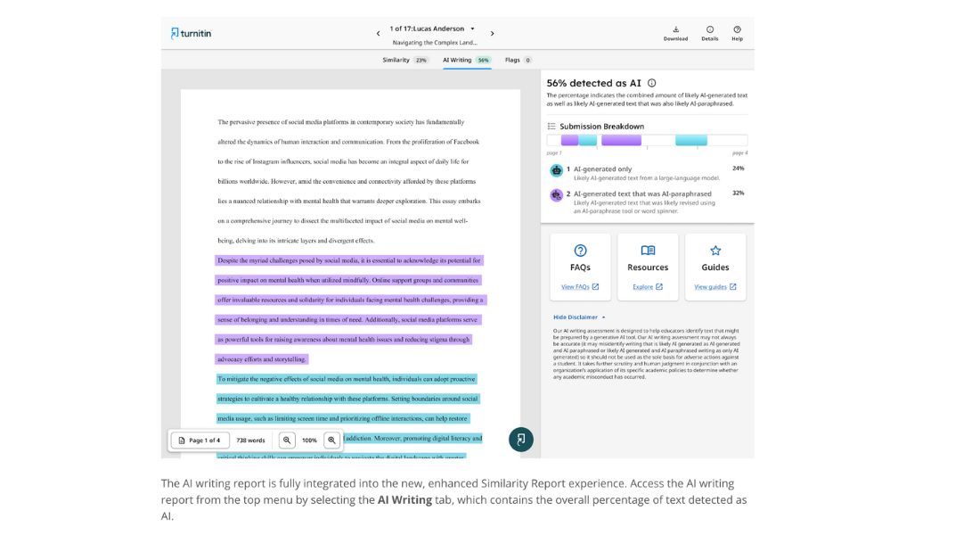980x535 pixels.
Task: Zoom in on the document page
Action: 330,440
